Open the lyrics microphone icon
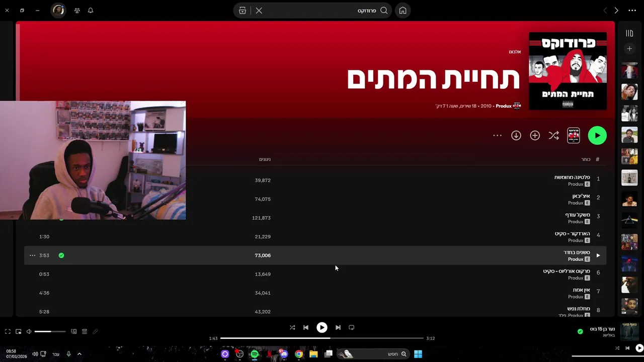This screenshot has width=644, height=362. pos(95,331)
